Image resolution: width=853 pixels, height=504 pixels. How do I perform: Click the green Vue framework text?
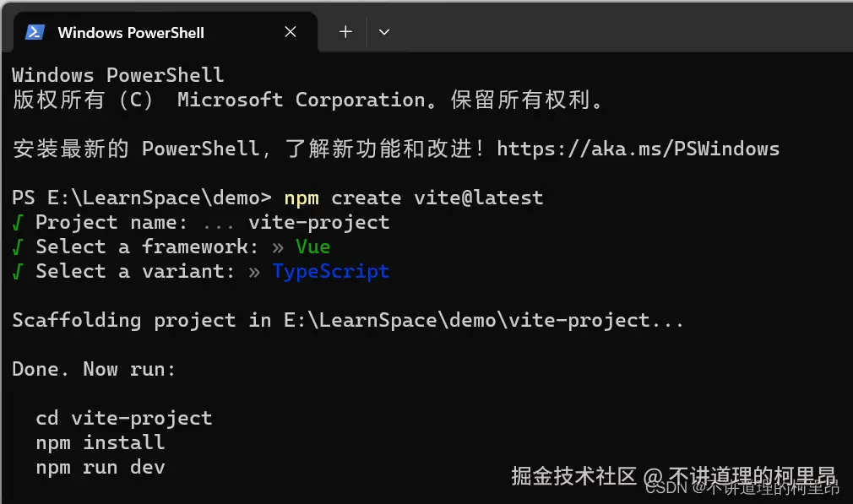click(312, 247)
